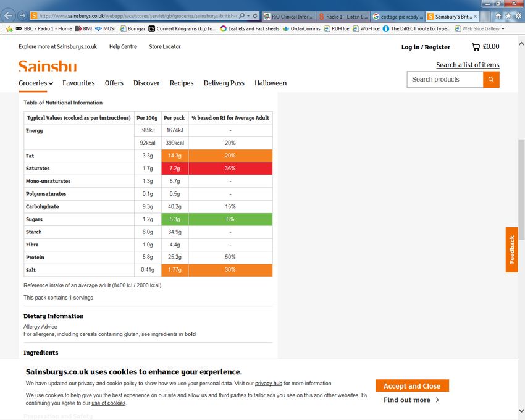Open the address bar autocomplete dropdown arrow
Viewport: 525px width, 420px height.
tap(248, 15)
